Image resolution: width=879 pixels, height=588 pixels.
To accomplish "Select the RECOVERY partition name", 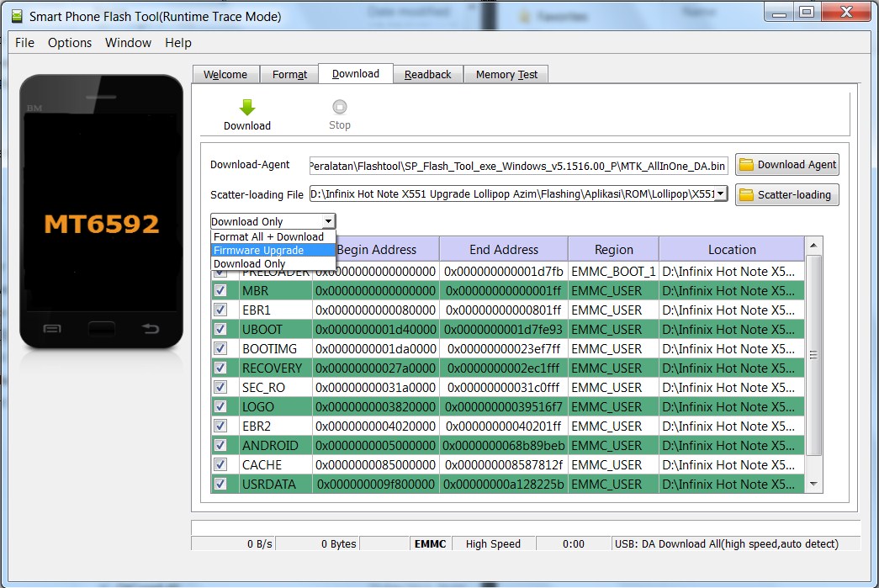I will click(x=272, y=368).
